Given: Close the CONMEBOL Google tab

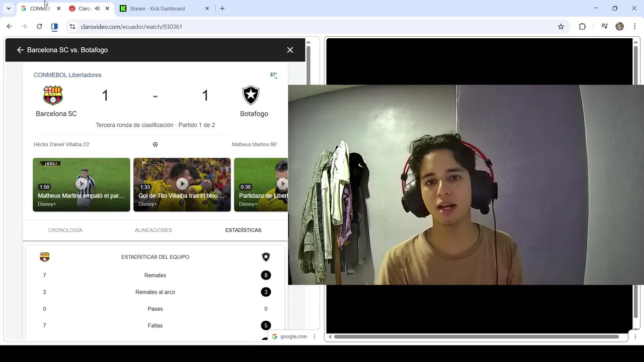Looking at the screenshot, I should click(x=58, y=9).
